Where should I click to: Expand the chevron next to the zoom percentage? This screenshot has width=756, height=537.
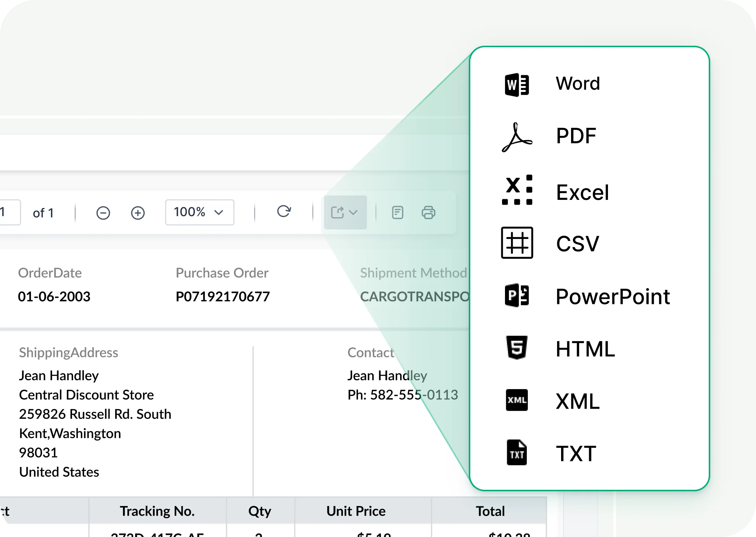[x=218, y=212]
